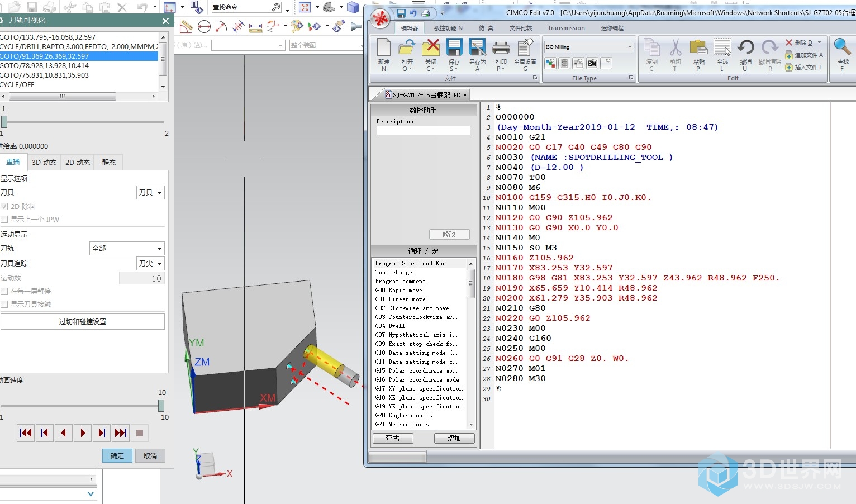The width and height of the screenshot is (856, 504).
Task: Switch to the Transmission ribbon tab
Action: point(566,28)
